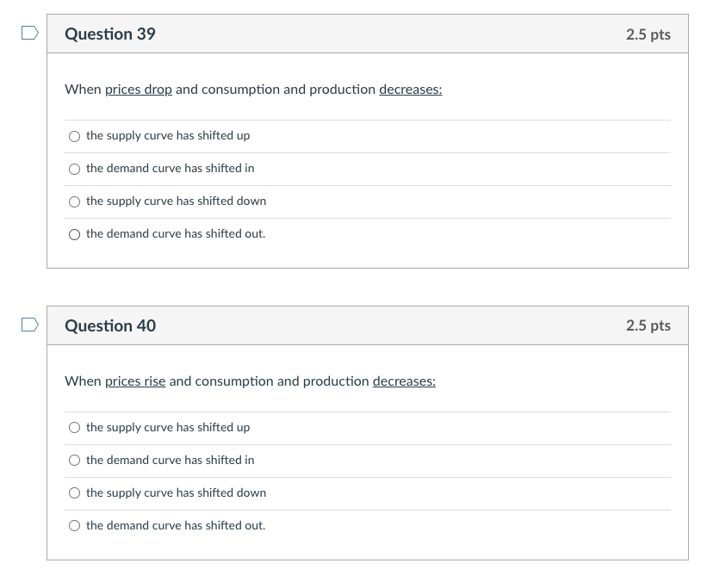Select Question 39 option: supply curve shifted down

click(74, 201)
